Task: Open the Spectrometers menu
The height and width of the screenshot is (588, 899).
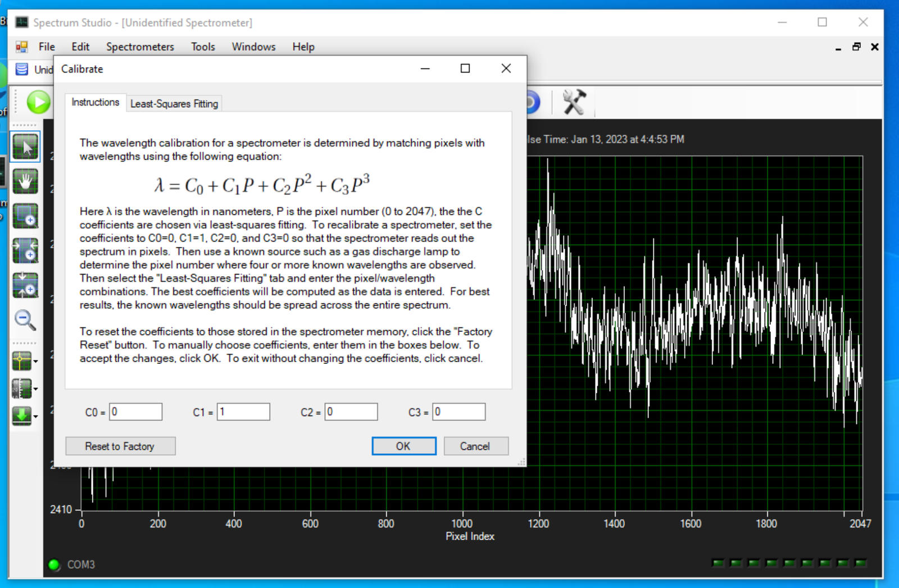Action: [x=140, y=47]
